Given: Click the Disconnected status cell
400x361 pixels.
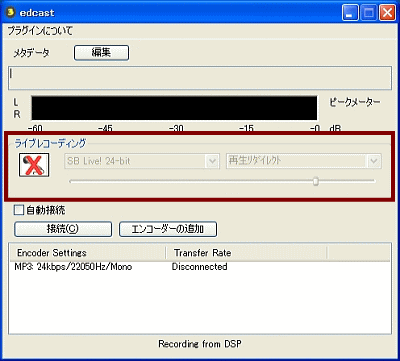Looking at the screenshot, I should click(x=199, y=267).
